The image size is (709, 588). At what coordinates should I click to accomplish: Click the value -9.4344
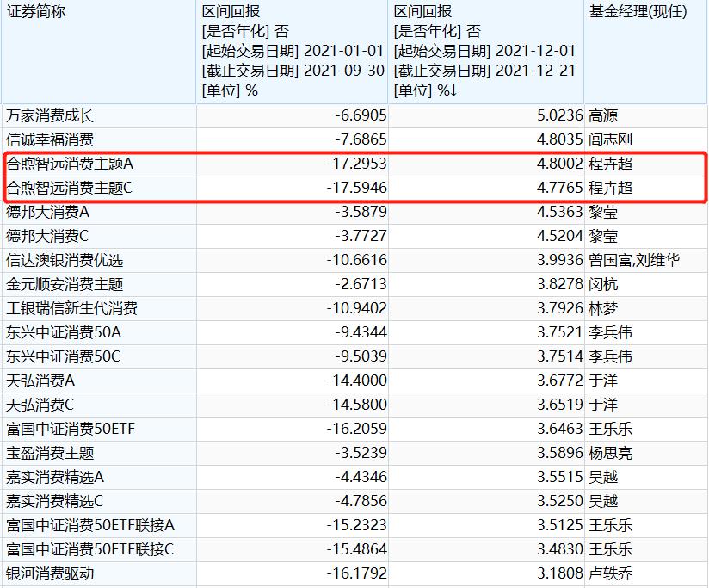[361, 332]
